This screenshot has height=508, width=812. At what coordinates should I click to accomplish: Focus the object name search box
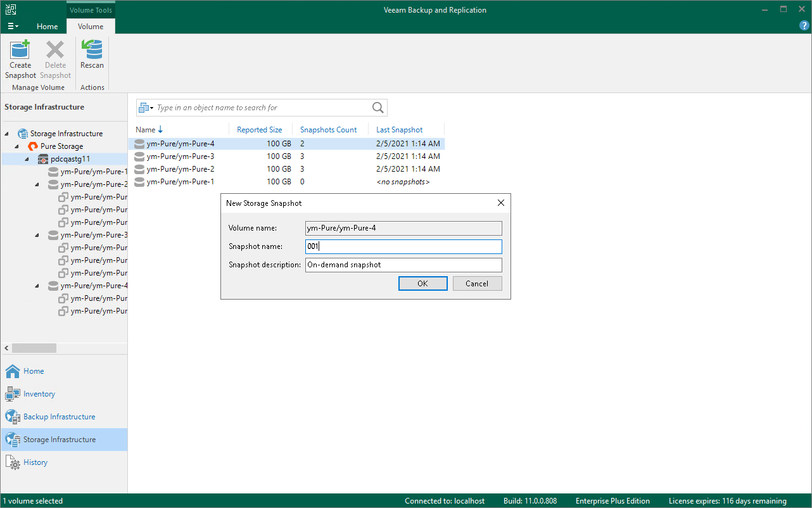click(x=262, y=108)
